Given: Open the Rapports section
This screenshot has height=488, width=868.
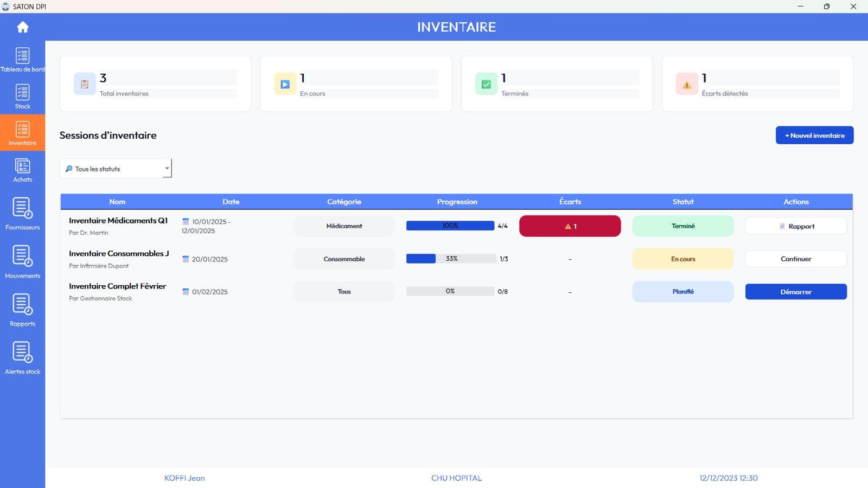Looking at the screenshot, I should (x=23, y=310).
